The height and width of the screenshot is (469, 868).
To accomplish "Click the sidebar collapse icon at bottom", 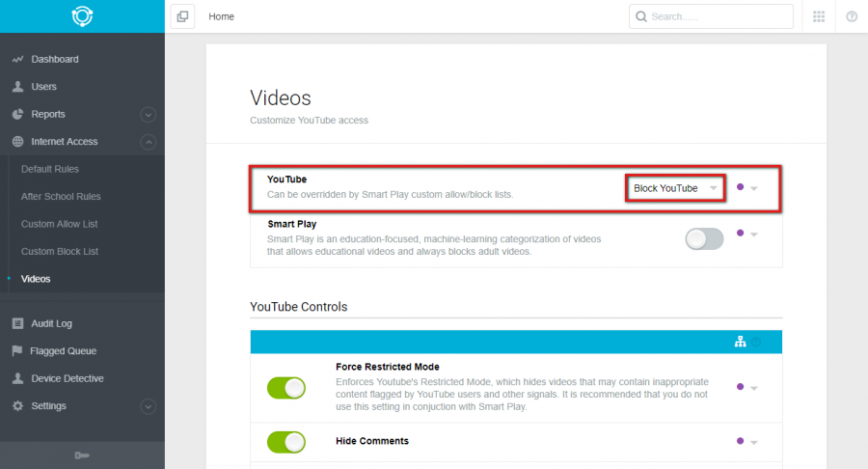I will point(82,455).
